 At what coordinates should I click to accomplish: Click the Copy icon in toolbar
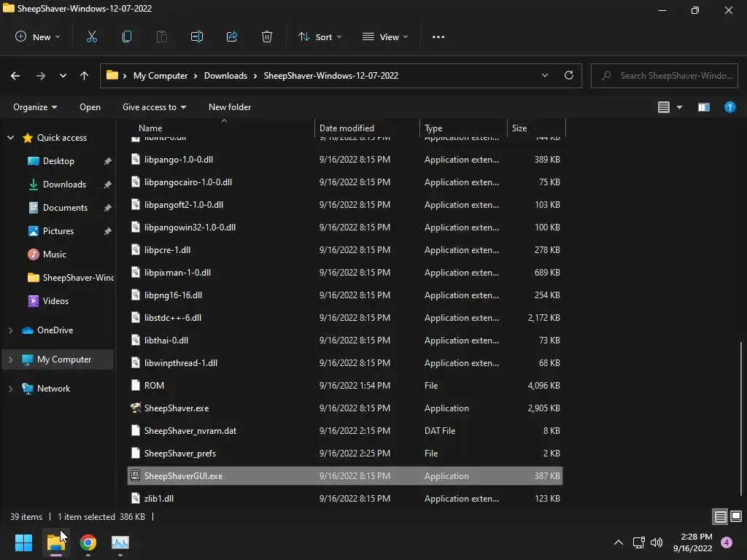coord(127,36)
